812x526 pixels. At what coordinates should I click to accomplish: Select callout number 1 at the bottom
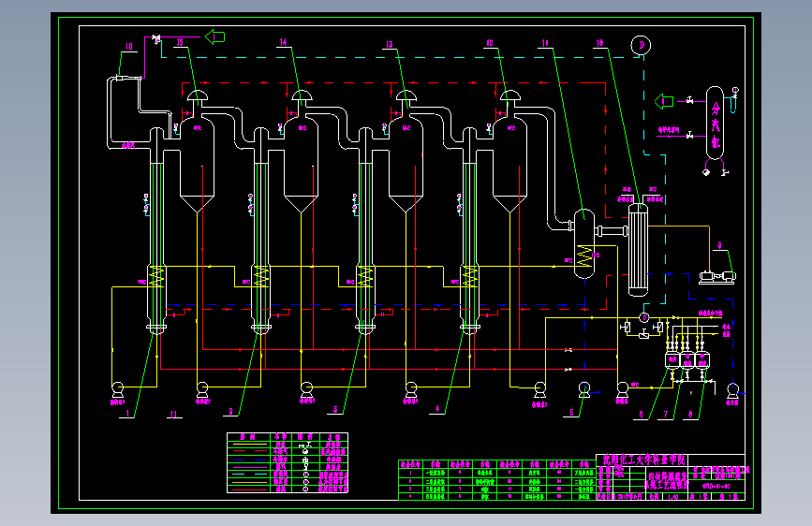point(128,414)
